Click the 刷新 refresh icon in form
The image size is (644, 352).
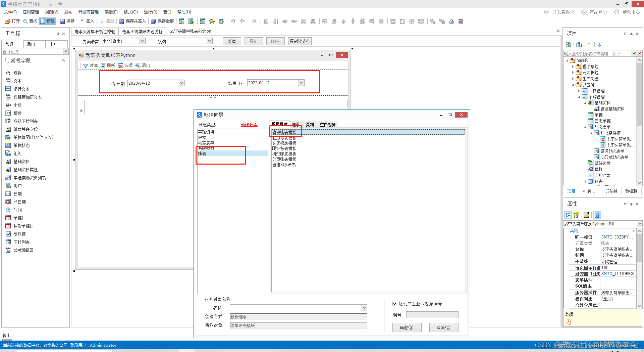(103, 65)
